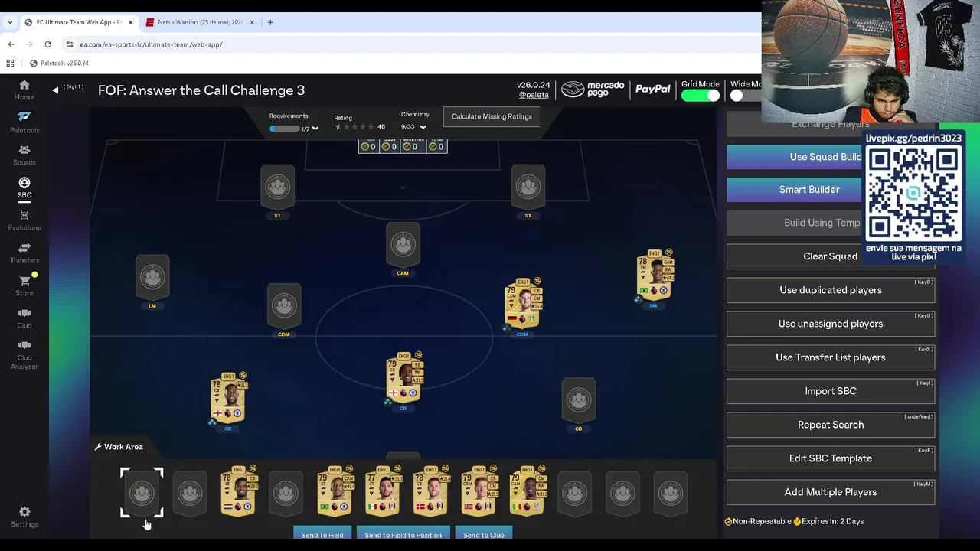Open Chrome tab search dropdown arrow

[x=10, y=22]
